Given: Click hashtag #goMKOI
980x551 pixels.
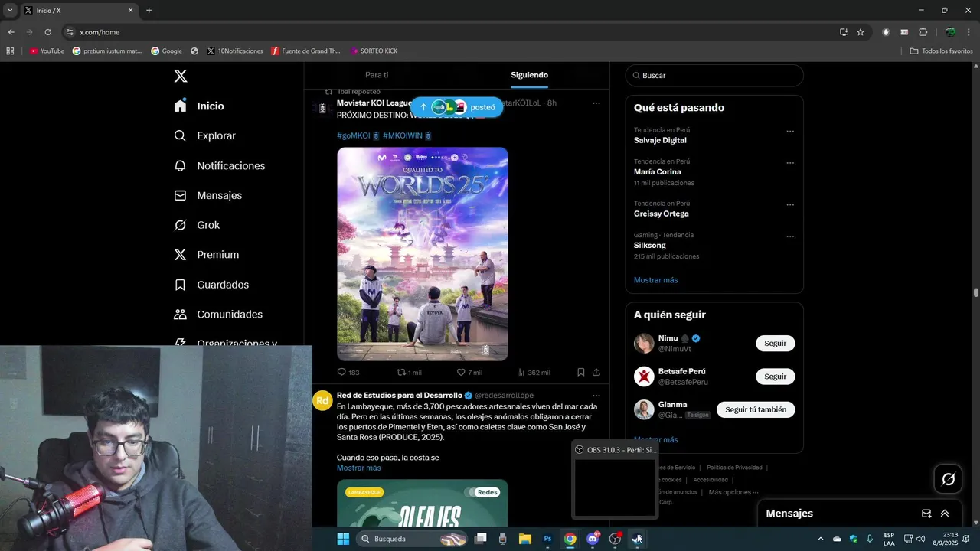Looking at the screenshot, I should tap(353, 135).
